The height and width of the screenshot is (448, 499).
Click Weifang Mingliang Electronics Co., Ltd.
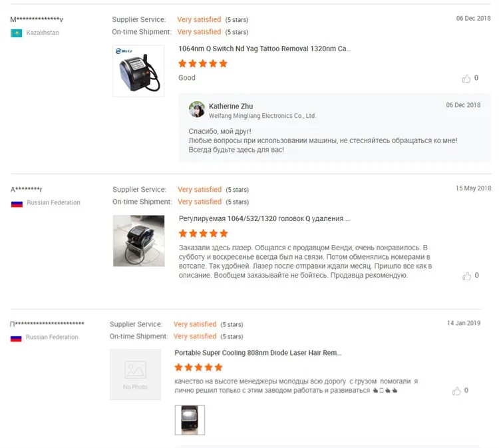tap(262, 116)
